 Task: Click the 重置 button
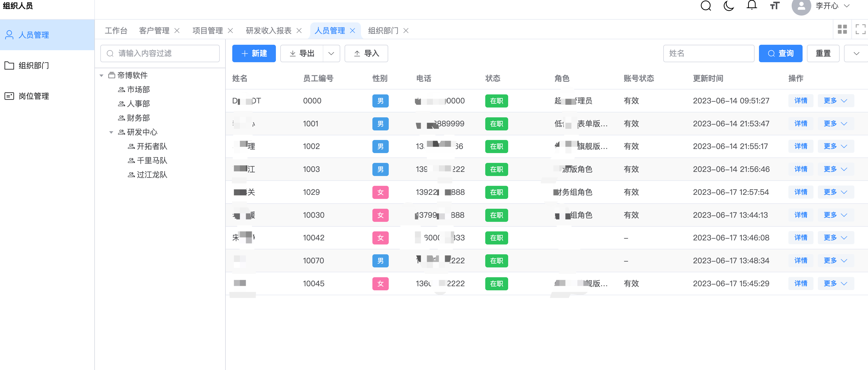(x=823, y=53)
